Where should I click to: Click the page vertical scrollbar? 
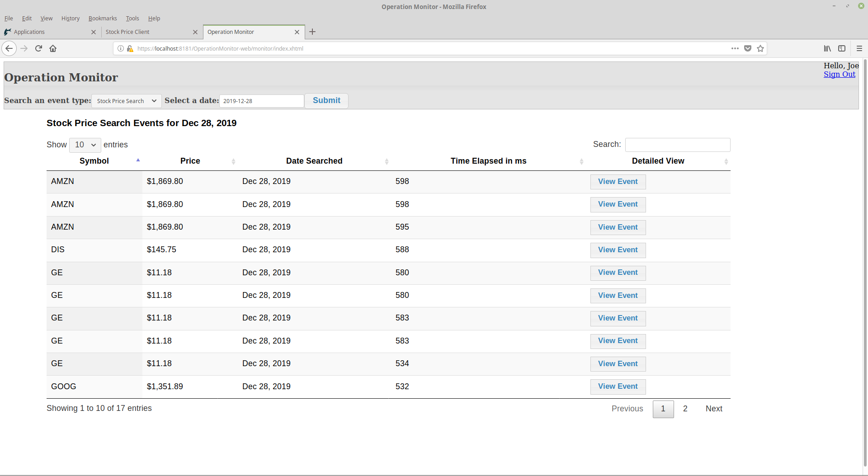[x=865, y=262]
